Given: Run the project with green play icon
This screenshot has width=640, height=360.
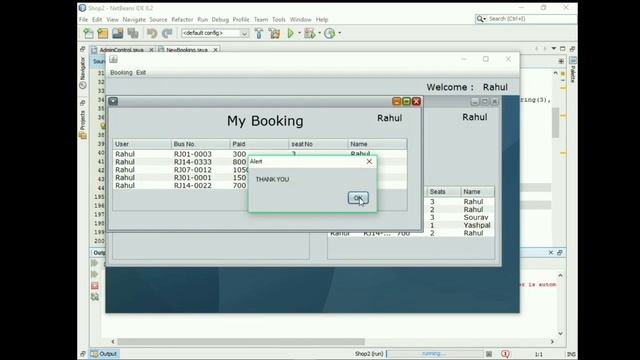Looking at the screenshot, I should click(x=290, y=33).
